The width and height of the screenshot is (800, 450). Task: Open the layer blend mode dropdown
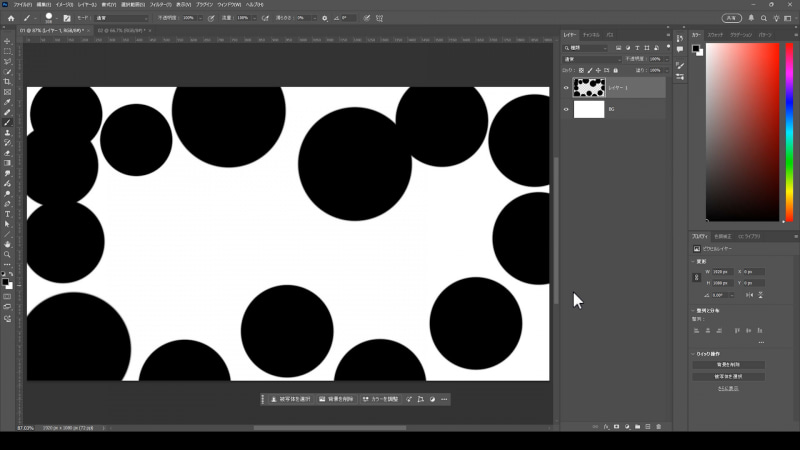(590, 59)
